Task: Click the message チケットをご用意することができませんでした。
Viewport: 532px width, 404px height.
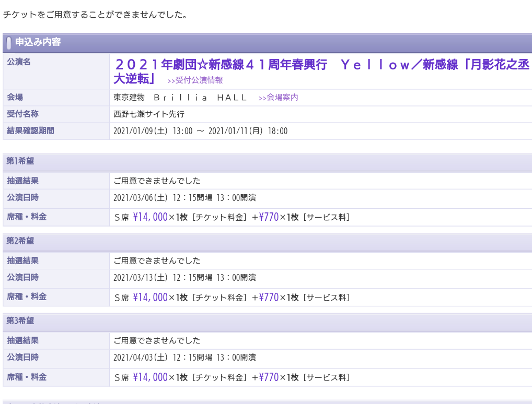Action: tap(95, 15)
